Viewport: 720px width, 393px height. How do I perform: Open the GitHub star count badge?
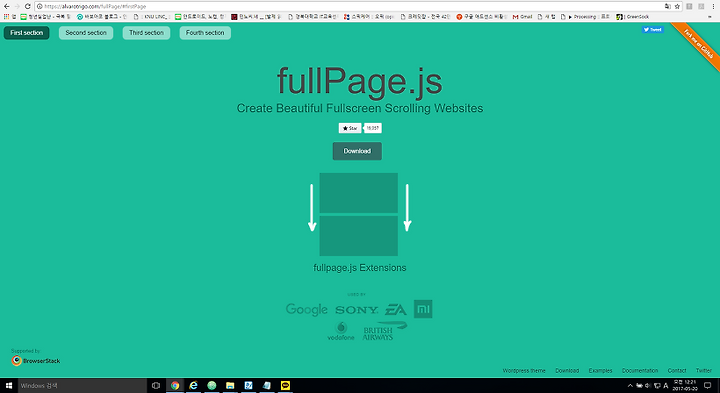(x=373, y=128)
